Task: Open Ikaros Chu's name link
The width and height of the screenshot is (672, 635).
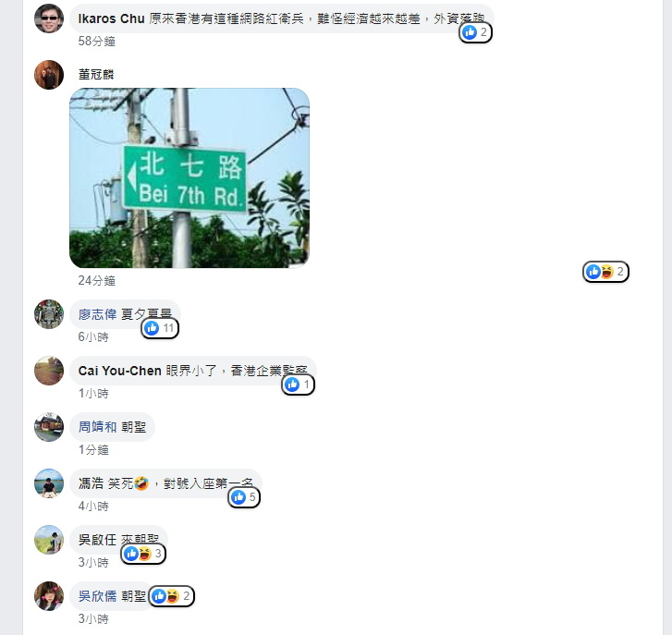Action: 112,18
